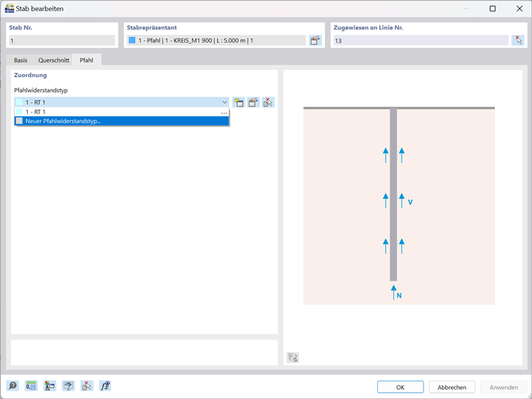Click the blue Stabrepräsentant color swatch
This screenshot has height=399, width=532.
pos(132,41)
